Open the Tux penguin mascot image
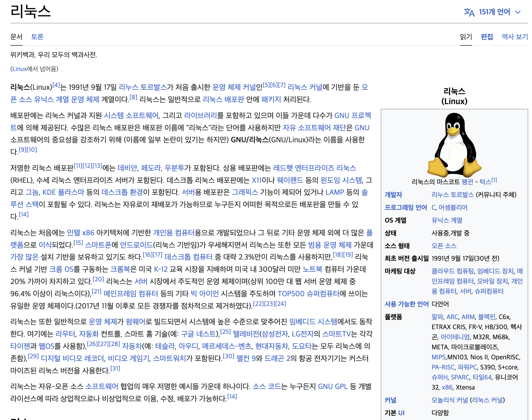 click(454, 144)
